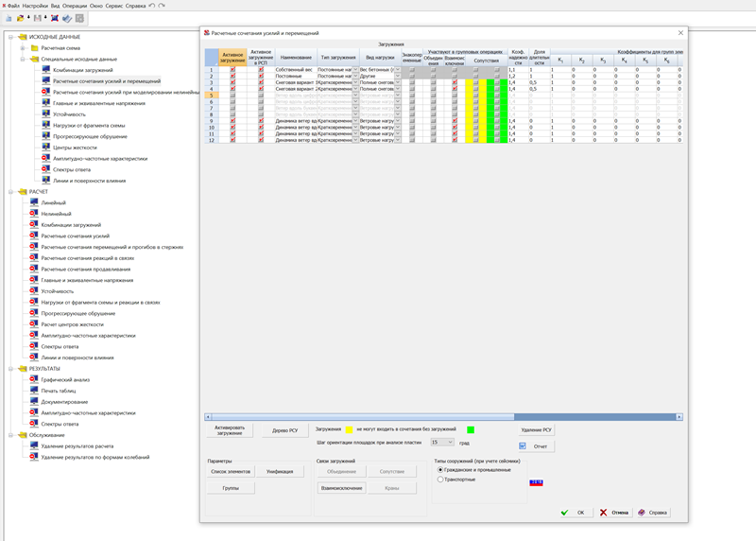Collapse Специальные исходные данные tree node

point(22,59)
